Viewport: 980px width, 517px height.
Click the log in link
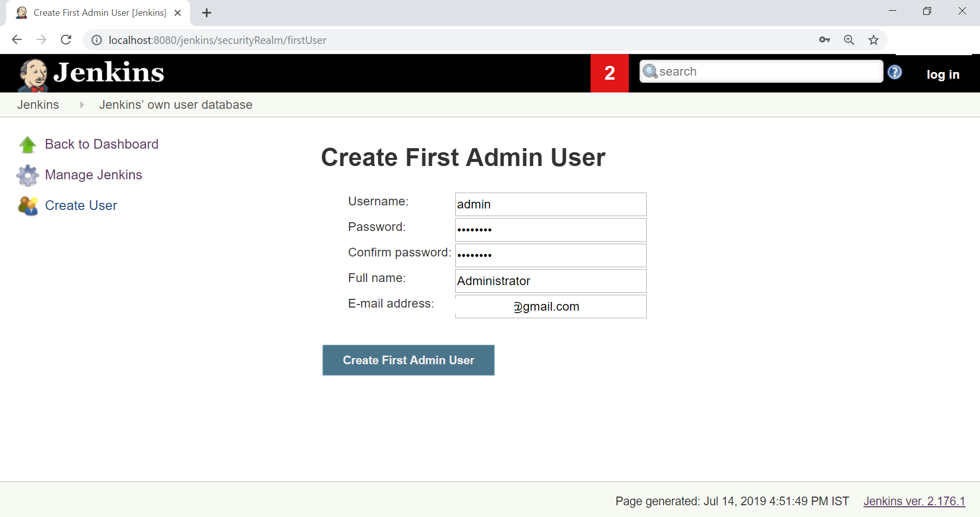[943, 75]
